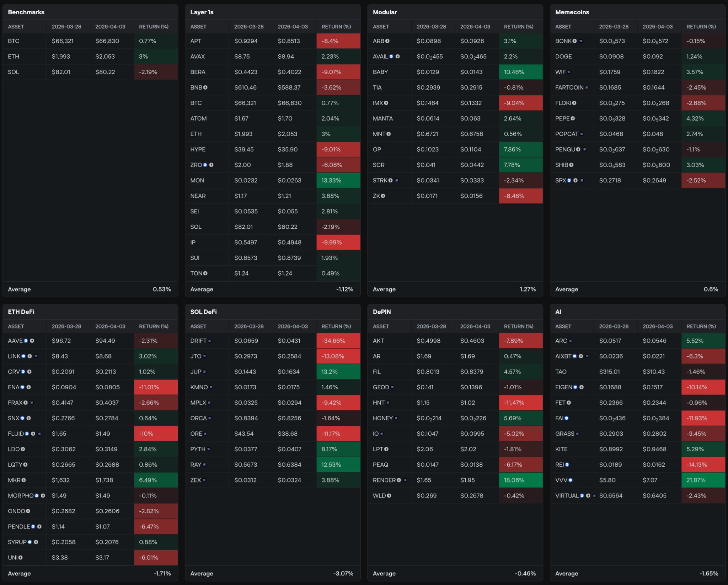Click ASSET column header in Memecoins table

tap(563, 27)
